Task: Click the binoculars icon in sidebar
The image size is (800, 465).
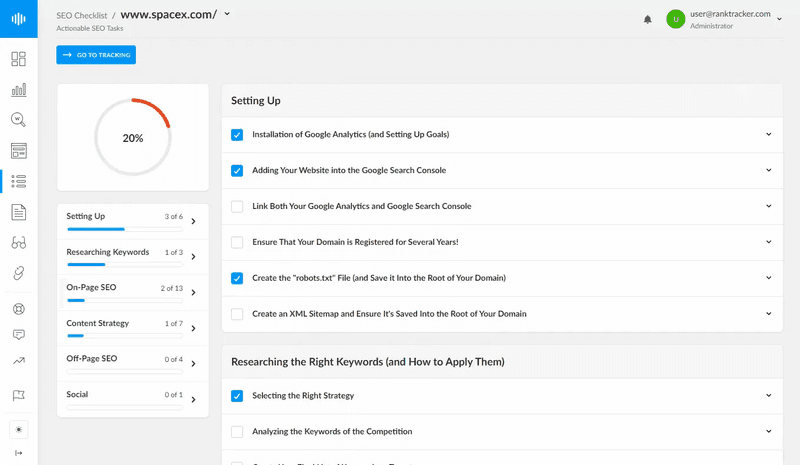Action: click(18, 242)
